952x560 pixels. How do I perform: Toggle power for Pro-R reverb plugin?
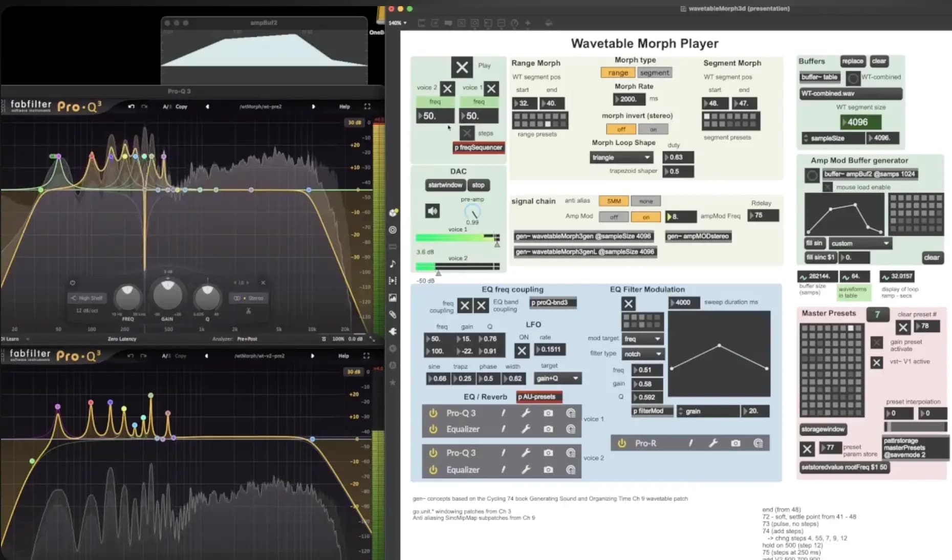(622, 443)
